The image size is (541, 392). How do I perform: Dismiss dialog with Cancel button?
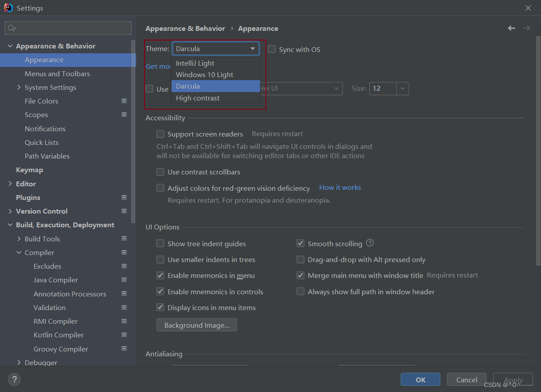(x=467, y=380)
